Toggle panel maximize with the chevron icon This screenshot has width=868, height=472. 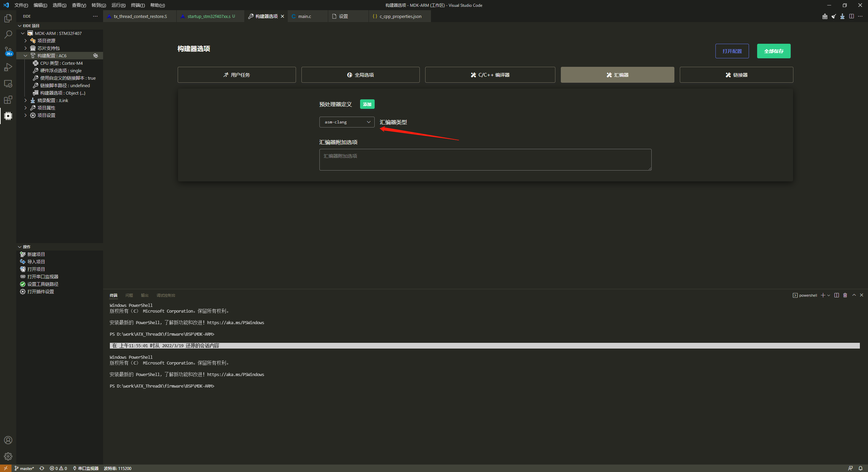pyautogui.click(x=854, y=295)
